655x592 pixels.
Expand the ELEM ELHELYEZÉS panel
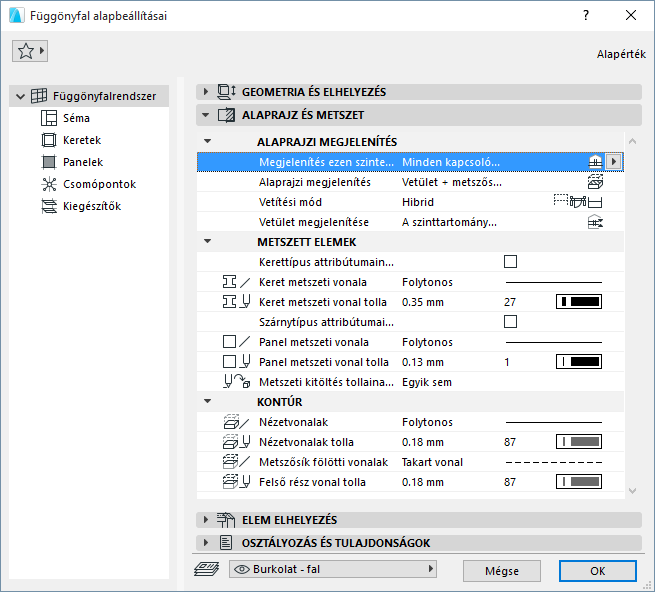coord(205,520)
